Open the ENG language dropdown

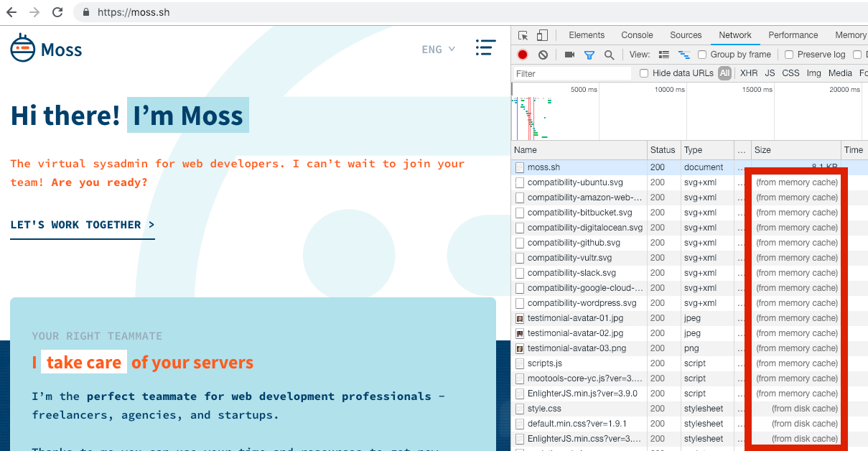click(438, 50)
